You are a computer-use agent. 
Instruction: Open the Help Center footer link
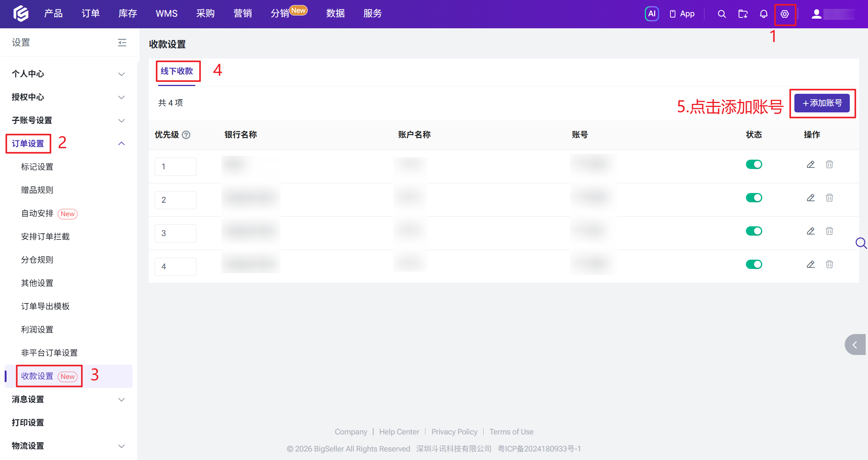(399, 432)
